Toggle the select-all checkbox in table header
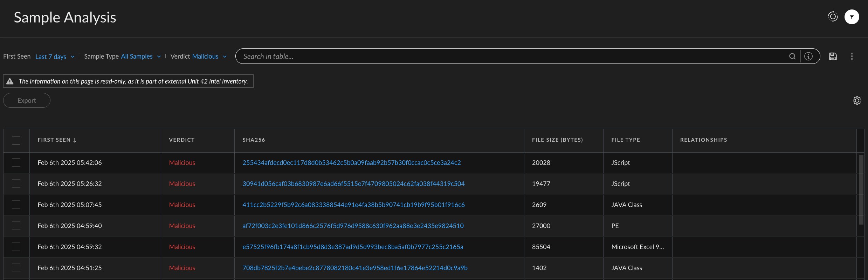Image resolution: width=868 pixels, height=280 pixels. click(16, 140)
